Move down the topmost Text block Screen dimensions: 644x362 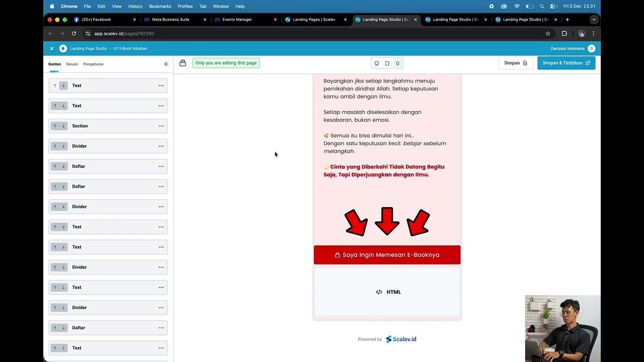click(63, 85)
